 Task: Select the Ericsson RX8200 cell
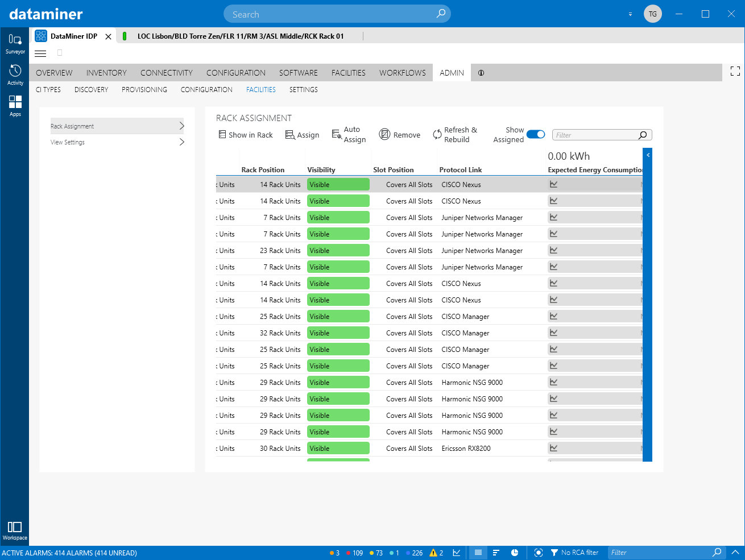pyautogui.click(x=466, y=449)
